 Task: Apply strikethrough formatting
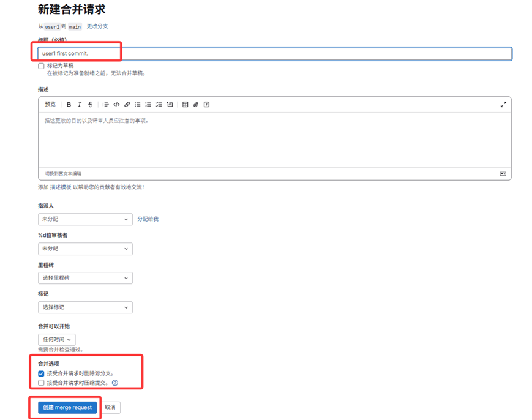90,105
